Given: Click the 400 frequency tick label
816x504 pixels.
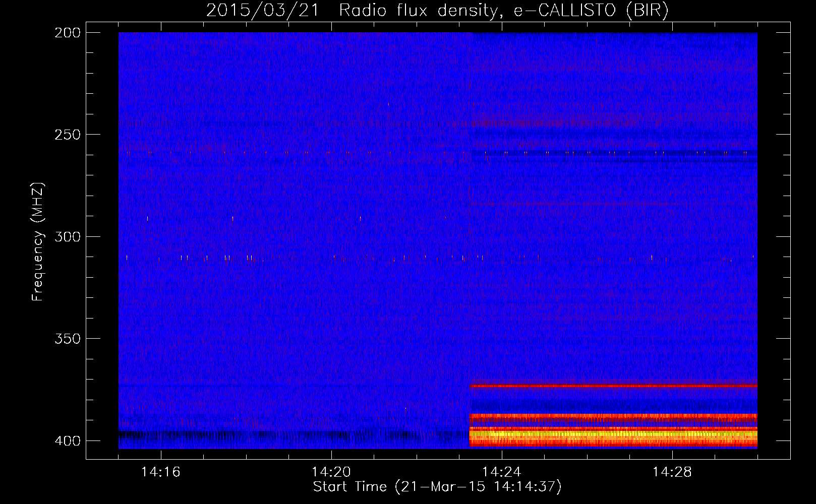Looking at the screenshot, I should click(67, 440).
